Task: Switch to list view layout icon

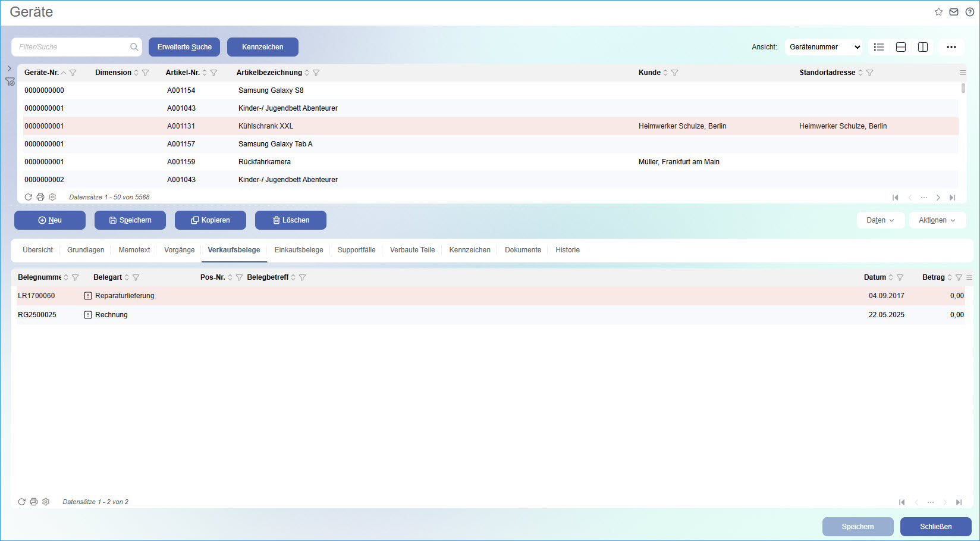Action: [x=879, y=47]
